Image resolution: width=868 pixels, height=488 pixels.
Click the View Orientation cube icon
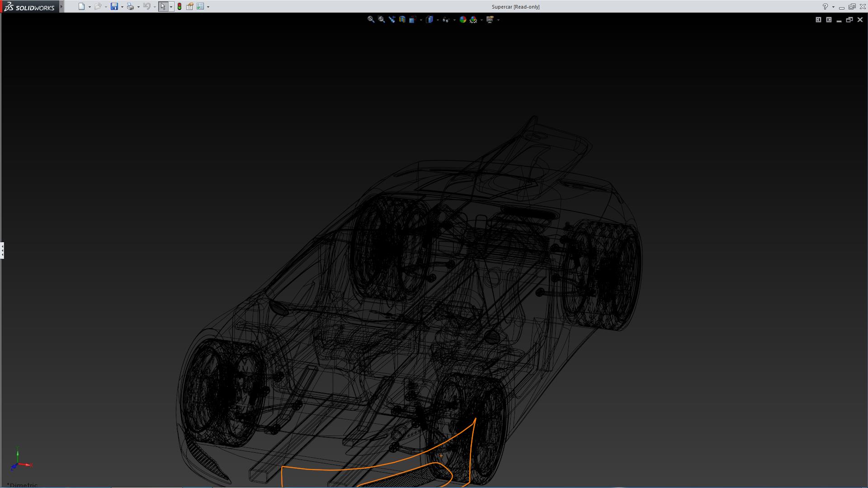point(412,19)
